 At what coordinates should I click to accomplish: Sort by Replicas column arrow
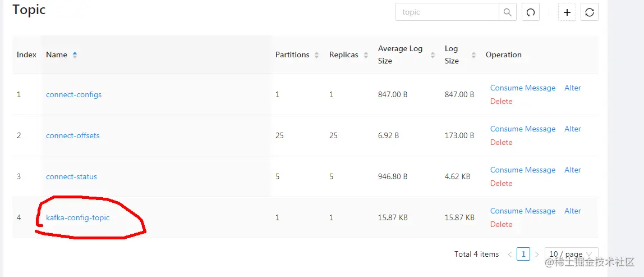pyautogui.click(x=366, y=55)
